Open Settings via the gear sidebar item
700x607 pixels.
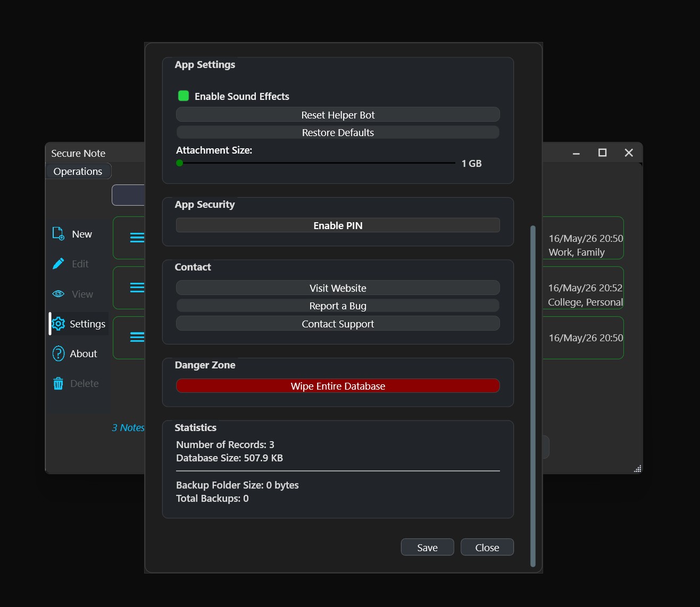tap(79, 324)
